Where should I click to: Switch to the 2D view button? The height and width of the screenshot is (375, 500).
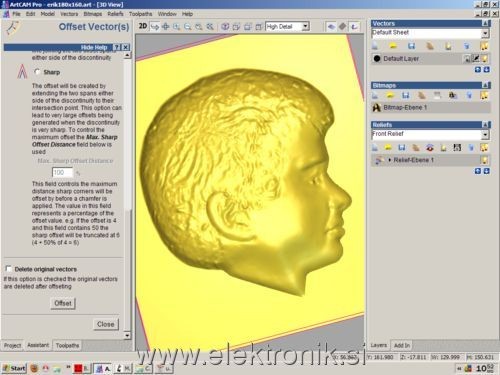[143, 26]
